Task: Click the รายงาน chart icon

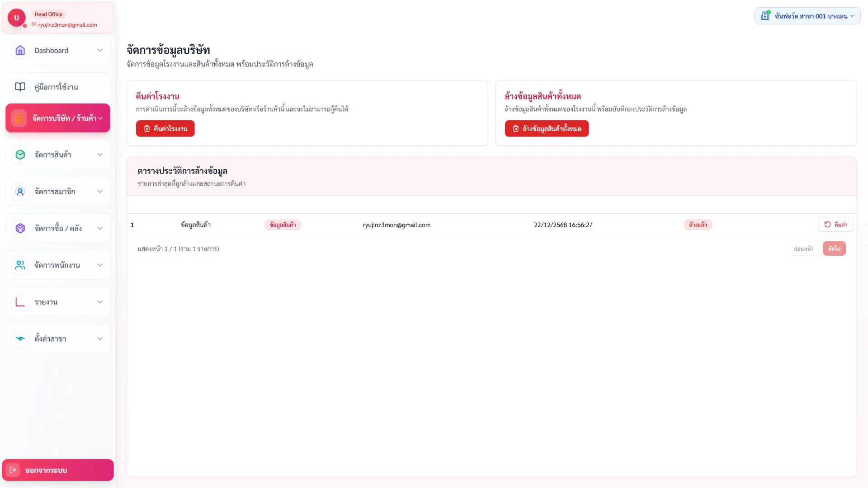Action: [20, 302]
